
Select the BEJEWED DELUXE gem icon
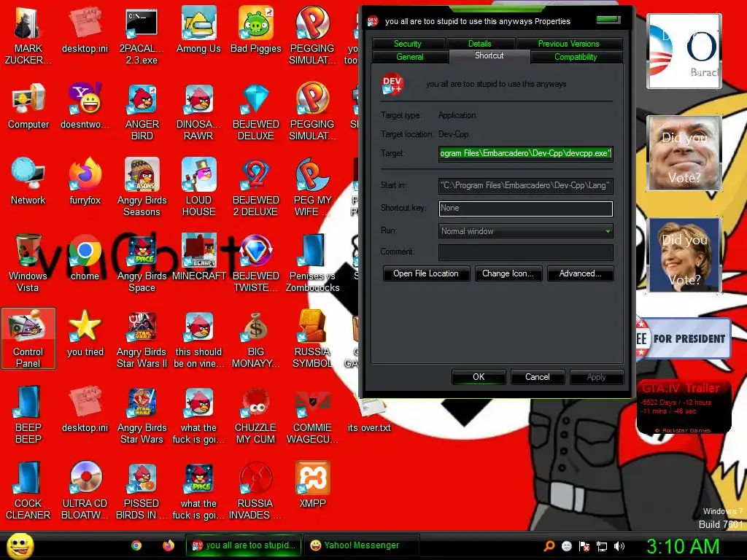point(256,112)
